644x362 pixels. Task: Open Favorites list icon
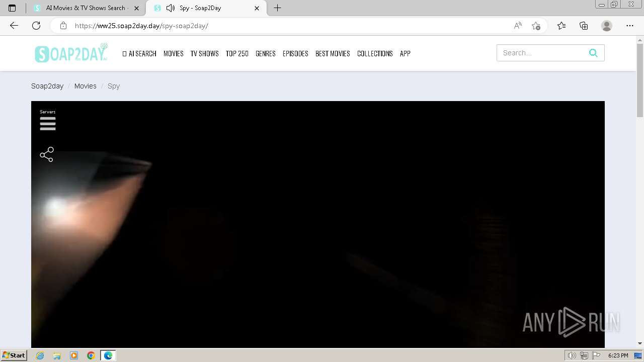[x=561, y=26]
